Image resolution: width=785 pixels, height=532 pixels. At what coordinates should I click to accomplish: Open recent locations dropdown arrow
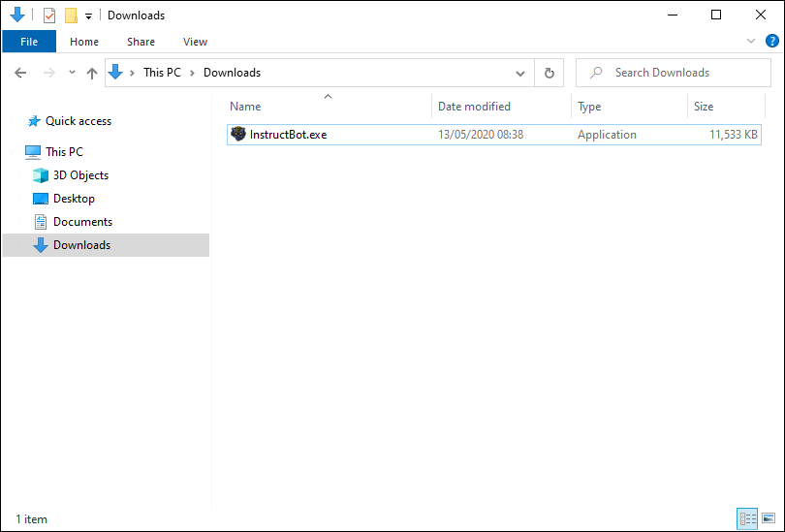[x=72, y=73]
